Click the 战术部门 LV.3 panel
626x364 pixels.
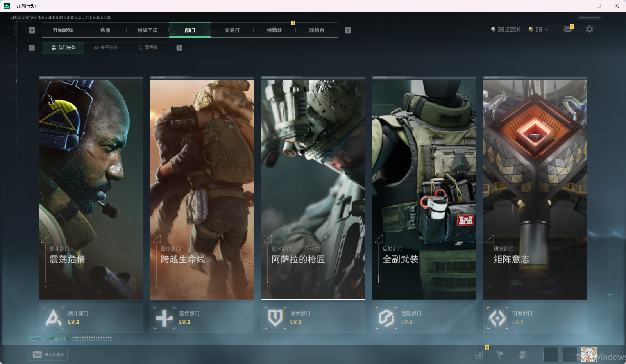pos(313,318)
